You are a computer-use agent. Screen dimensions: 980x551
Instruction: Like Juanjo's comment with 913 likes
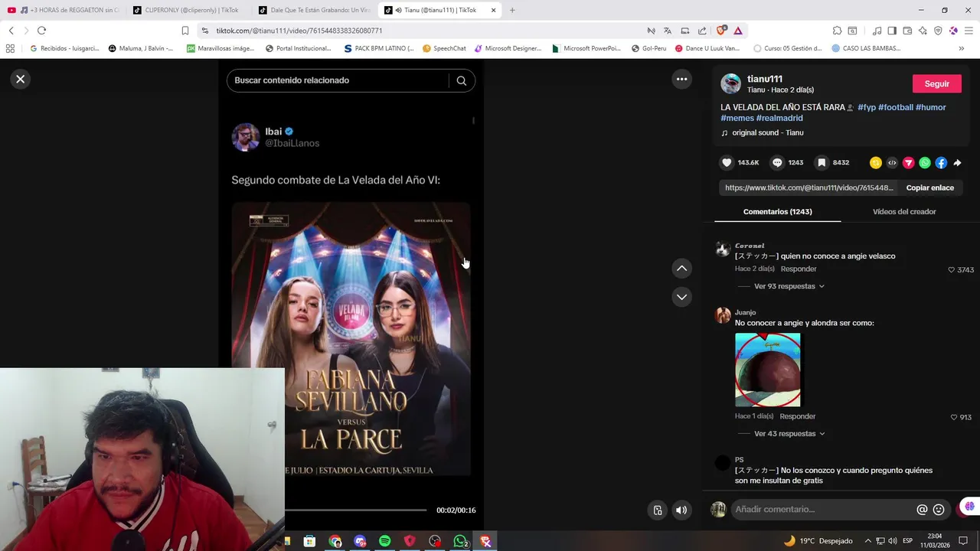pos(954,417)
